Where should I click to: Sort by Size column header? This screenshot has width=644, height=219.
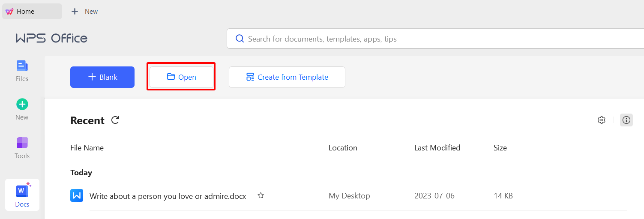pos(500,148)
